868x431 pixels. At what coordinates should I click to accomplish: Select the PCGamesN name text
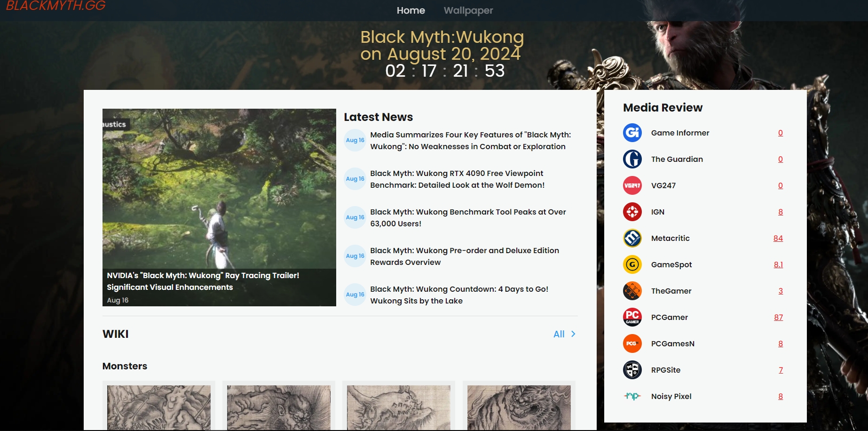[673, 343]
